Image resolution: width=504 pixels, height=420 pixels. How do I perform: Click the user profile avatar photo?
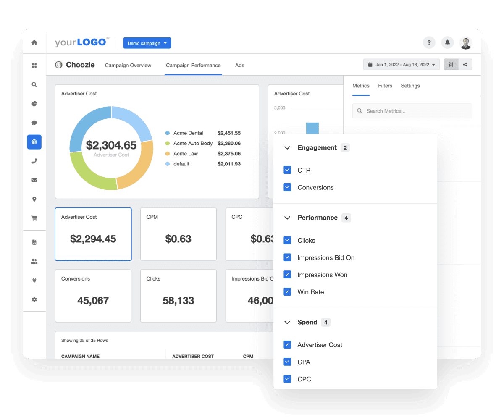[466, 42]
